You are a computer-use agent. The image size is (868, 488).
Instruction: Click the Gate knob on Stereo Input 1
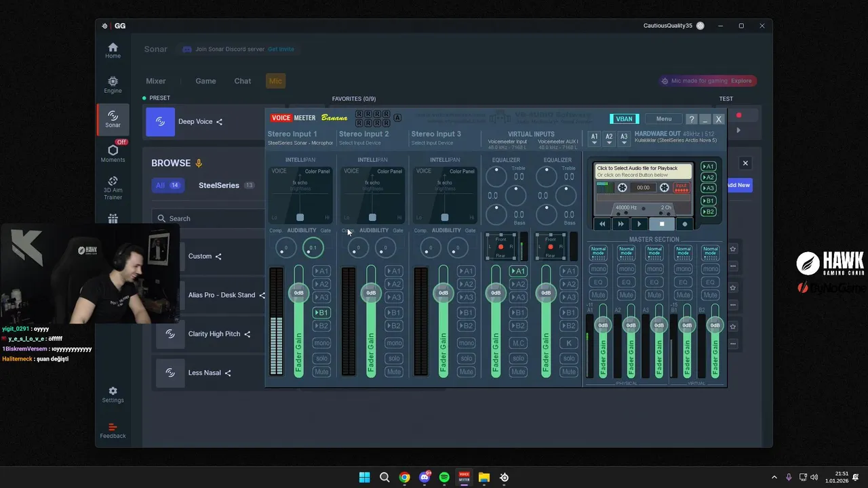point(313,248)
